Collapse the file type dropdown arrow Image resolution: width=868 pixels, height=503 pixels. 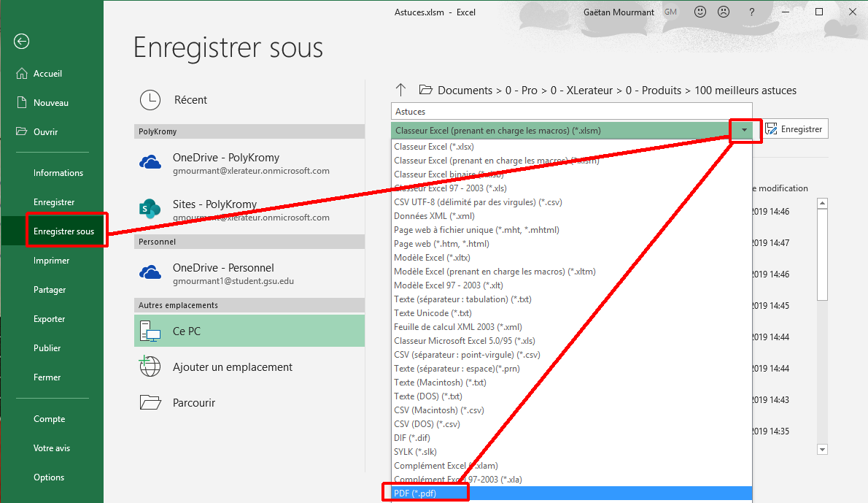tap(744, 130)
